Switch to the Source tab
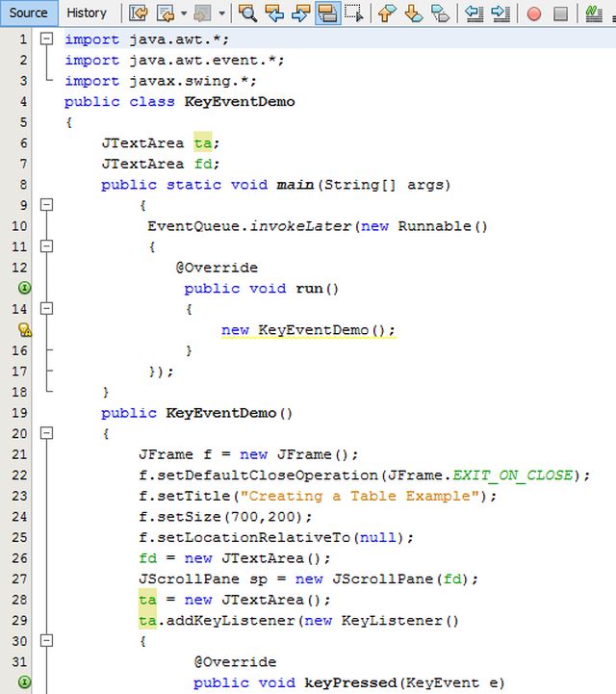The width and height of the screenshot is (616, 694). click(x=28, y=13)
